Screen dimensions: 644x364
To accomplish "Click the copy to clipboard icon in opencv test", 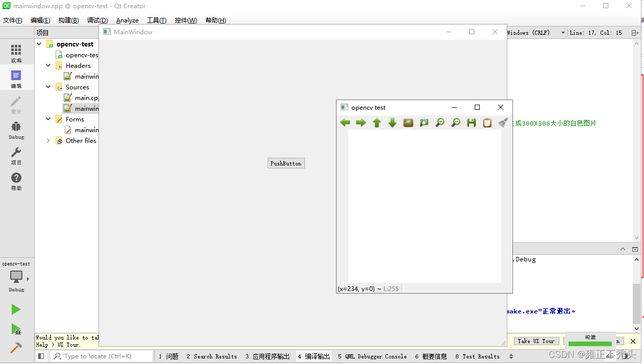I will (486, 123).
